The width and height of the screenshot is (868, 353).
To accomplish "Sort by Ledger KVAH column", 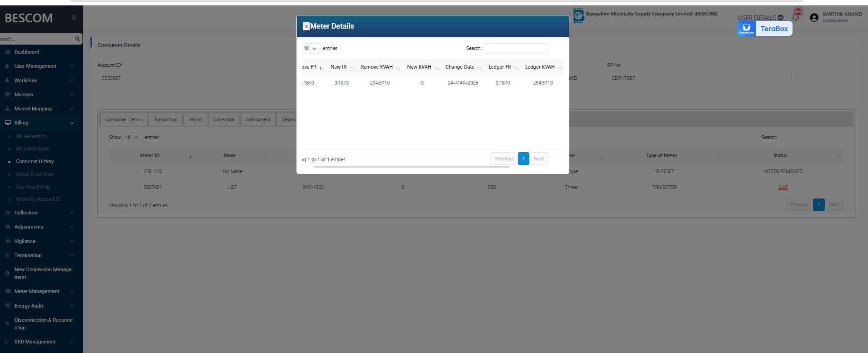I will [543, 67].
